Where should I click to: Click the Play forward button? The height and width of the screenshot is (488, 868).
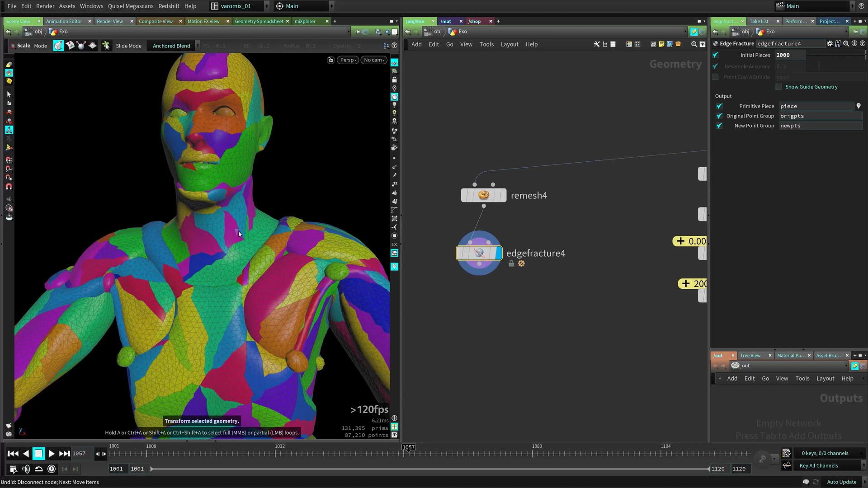click(x=52, y=454)
